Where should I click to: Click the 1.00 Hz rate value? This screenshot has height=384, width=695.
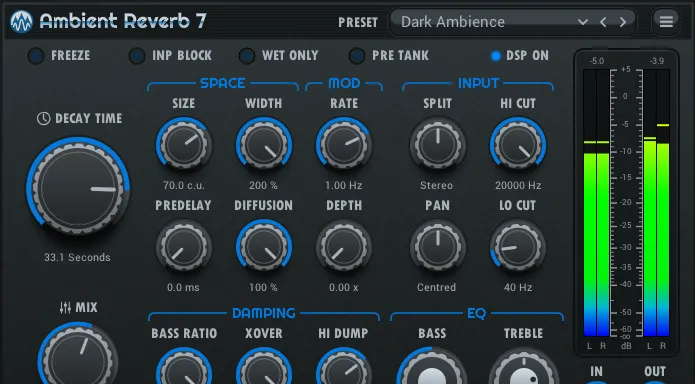[344, 185]
